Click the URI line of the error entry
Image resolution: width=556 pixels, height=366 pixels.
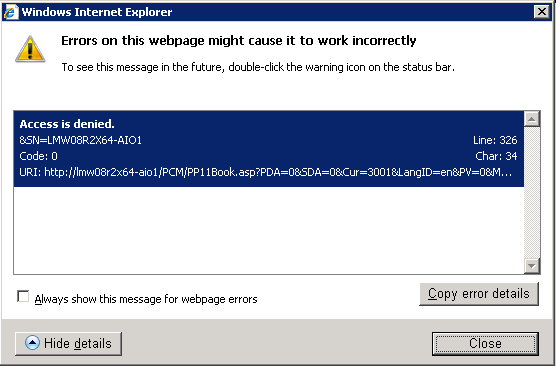click(266, 172)
